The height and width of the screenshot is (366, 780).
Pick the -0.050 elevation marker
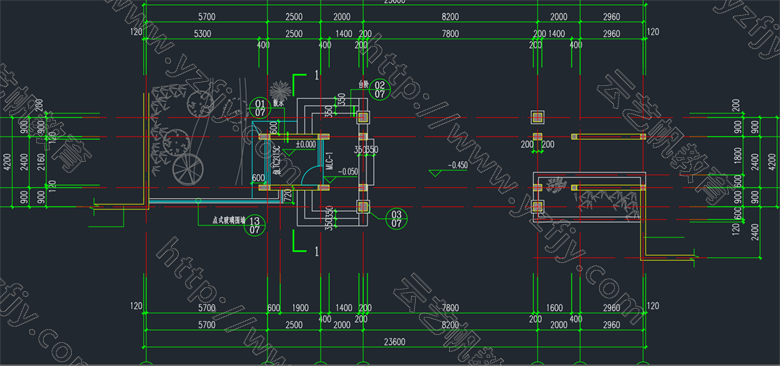pos(341,175)
